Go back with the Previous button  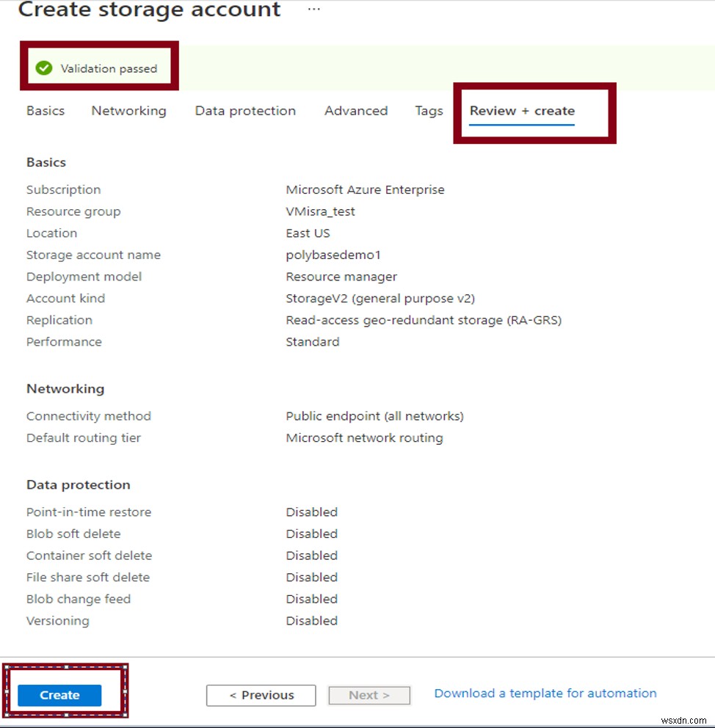coord(261,695)
